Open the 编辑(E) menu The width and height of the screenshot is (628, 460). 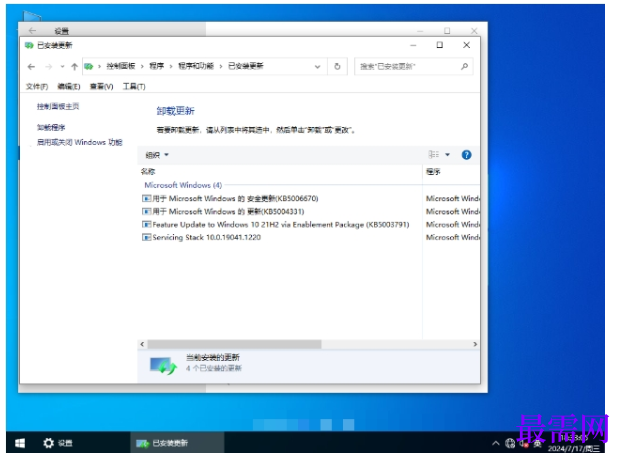pyautogui.click(x=69, y=86)
